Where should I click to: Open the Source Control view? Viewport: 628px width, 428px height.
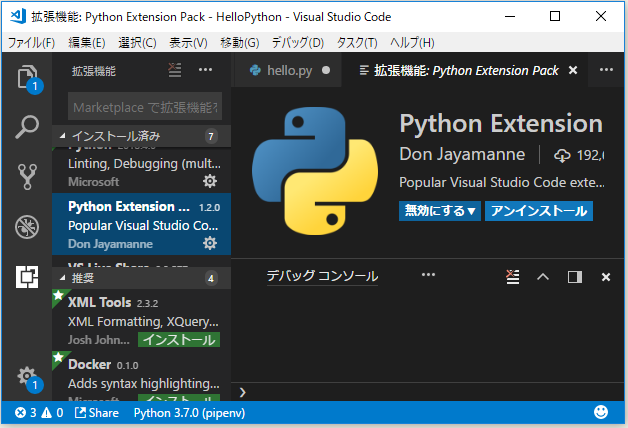click(x=27, y=176)
